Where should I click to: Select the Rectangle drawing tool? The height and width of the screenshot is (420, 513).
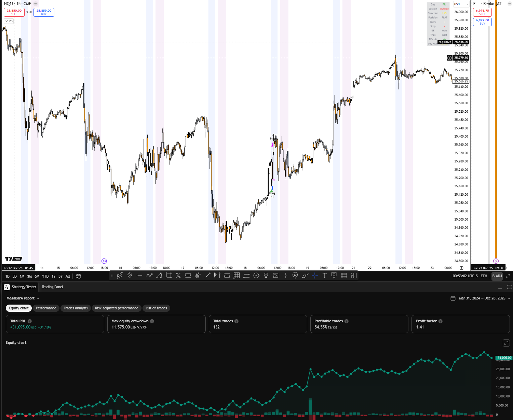168,276
